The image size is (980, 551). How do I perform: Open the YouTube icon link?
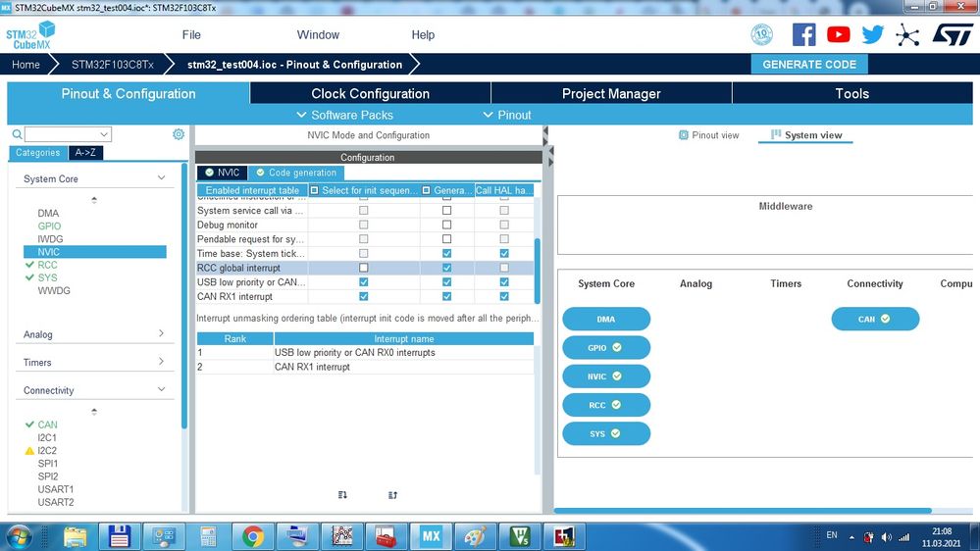(x=838, y=34)
